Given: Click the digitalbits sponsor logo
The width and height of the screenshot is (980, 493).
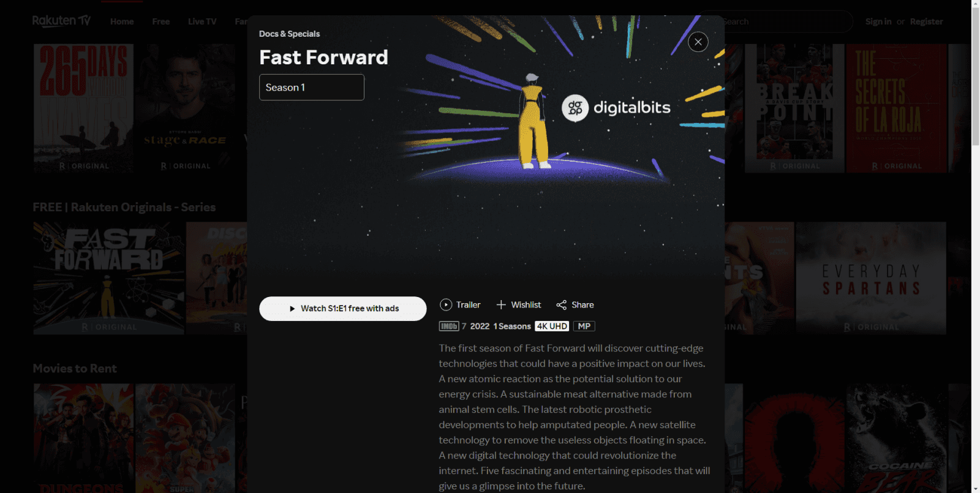Looking at the screenshot, I should (616, 108).
